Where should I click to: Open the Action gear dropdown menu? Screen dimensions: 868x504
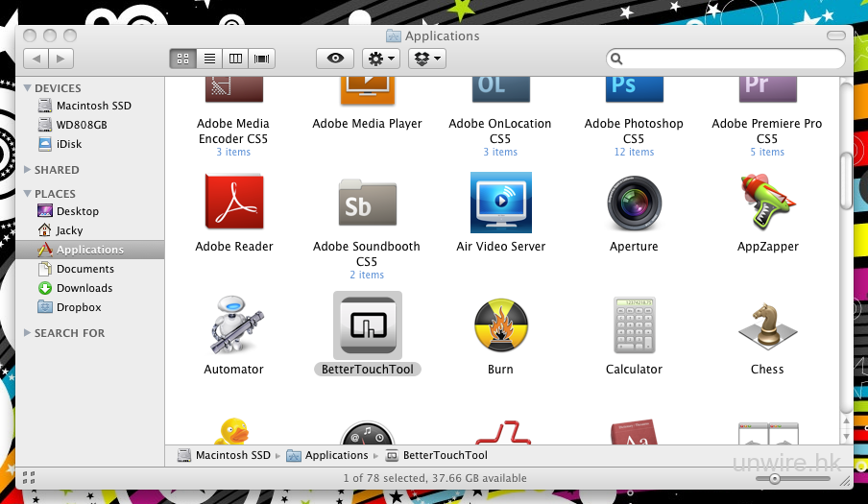coord(381,59)
